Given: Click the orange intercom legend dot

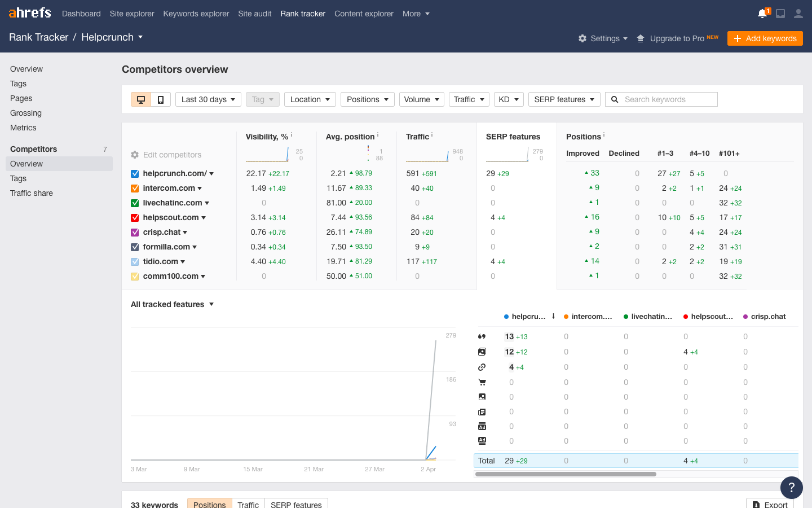Looking at the screenshot, I should click(x=566, y=317).
